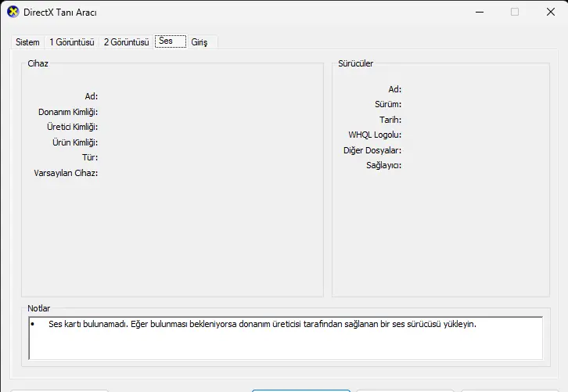Close the DirectX Tanı Aracı window
The image size is (568, 392).
point(551,12)
